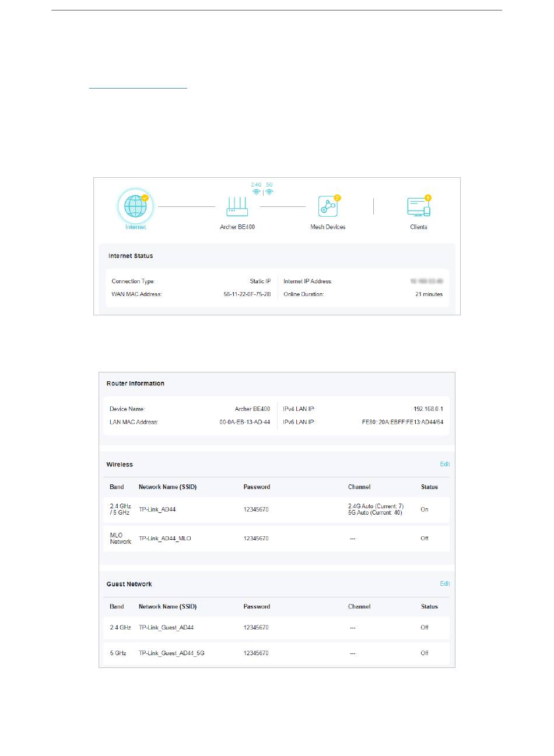Click the 5G Wi-Fi signal icon
This screenshot has height=756, width=554.
269,192
